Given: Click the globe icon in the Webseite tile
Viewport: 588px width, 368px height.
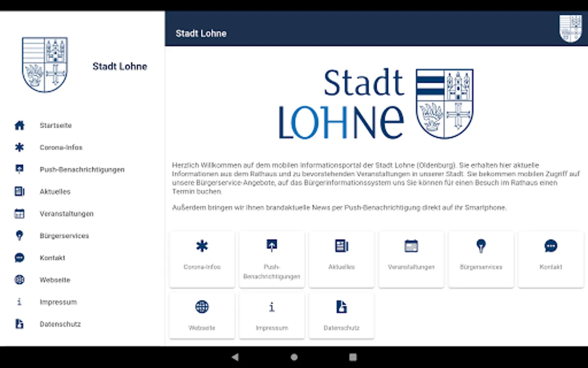Looking at the screenshot, I should 202,307.
